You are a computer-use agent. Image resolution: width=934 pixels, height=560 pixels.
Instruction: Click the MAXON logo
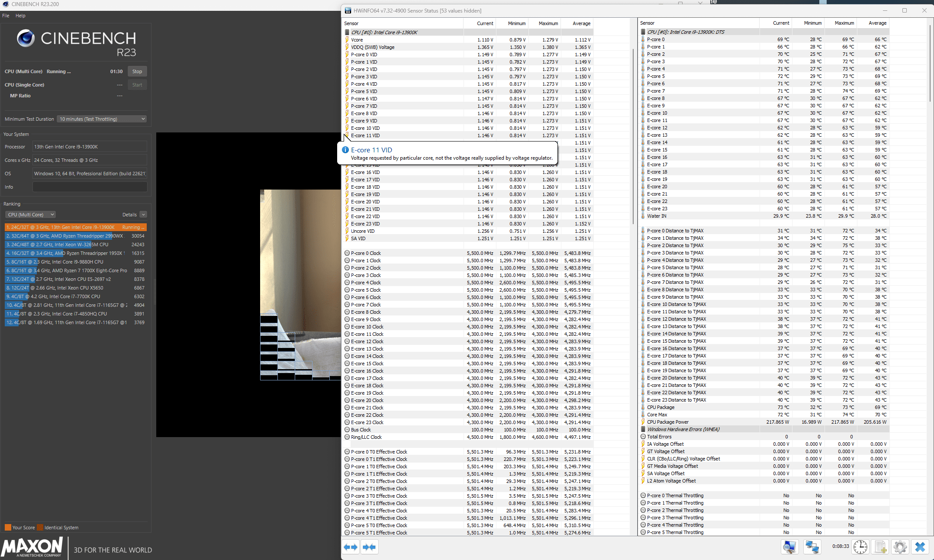click(x=32, y=547)
